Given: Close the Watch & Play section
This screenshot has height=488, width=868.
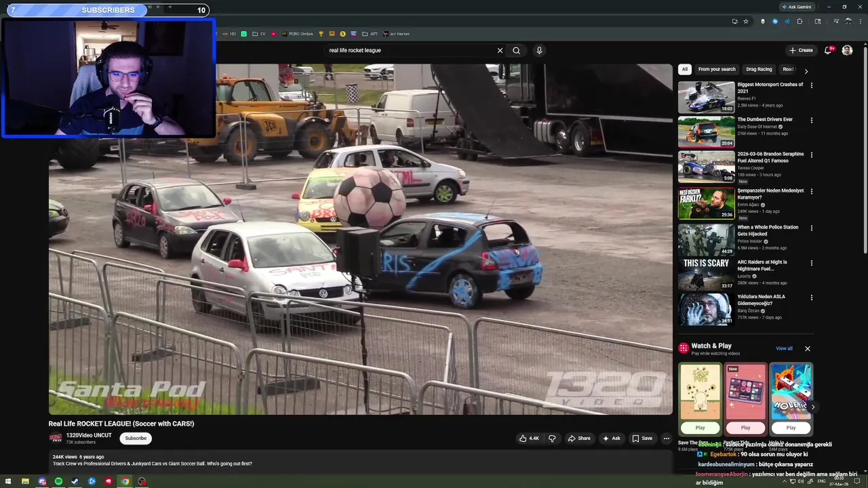Looking at the screenshot, I should (807, 348).
